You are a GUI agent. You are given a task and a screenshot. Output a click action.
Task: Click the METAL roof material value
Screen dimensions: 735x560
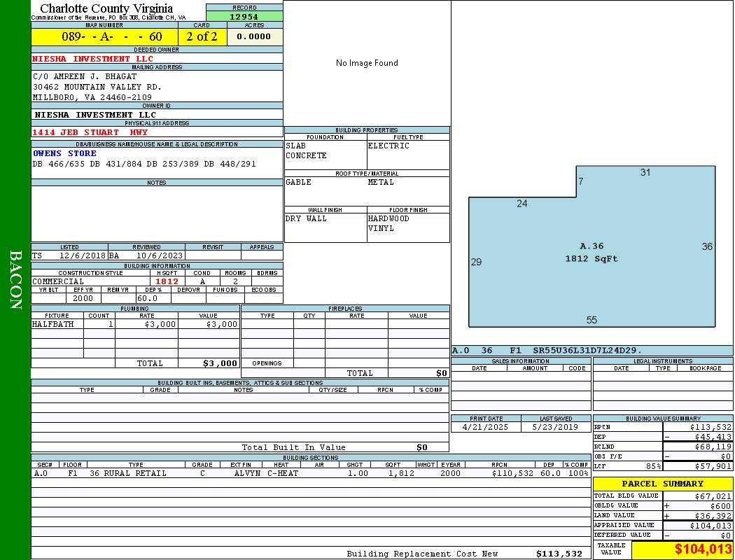(381, 183)
